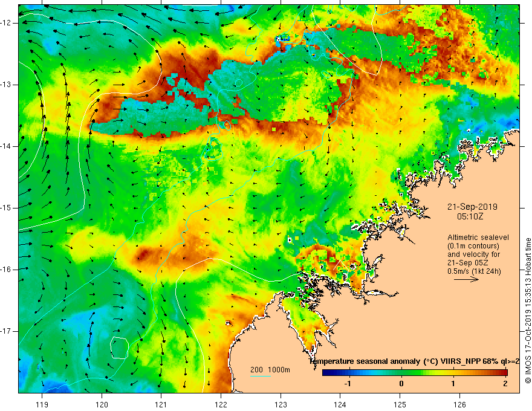The height and width of the screenshot is (411, 532).
Task: Click the cyan depth contour sample line
Action: tap(260, 376)
